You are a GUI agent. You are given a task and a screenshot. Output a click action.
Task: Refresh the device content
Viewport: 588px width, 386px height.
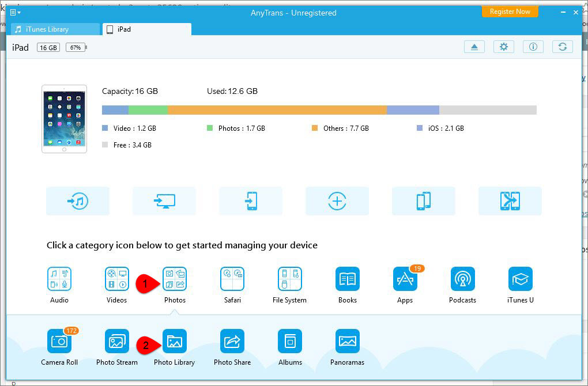pyautogui.click(x=563, y=47)
